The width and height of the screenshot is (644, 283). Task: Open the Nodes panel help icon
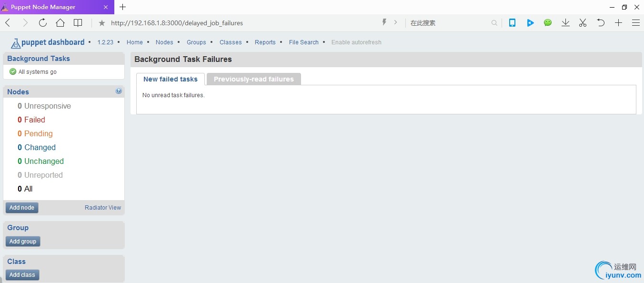119,91
